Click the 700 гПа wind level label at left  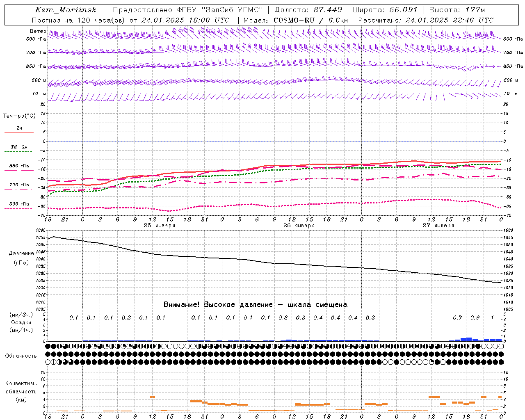point(36,52)
